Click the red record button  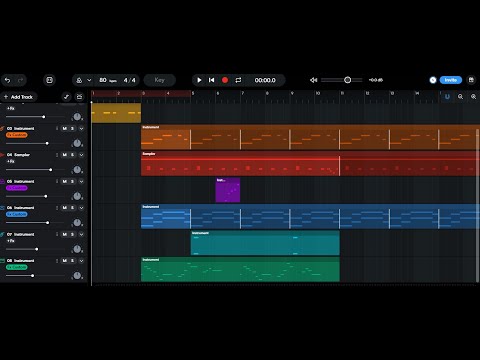pyautogui.click(x=225, y=80)
